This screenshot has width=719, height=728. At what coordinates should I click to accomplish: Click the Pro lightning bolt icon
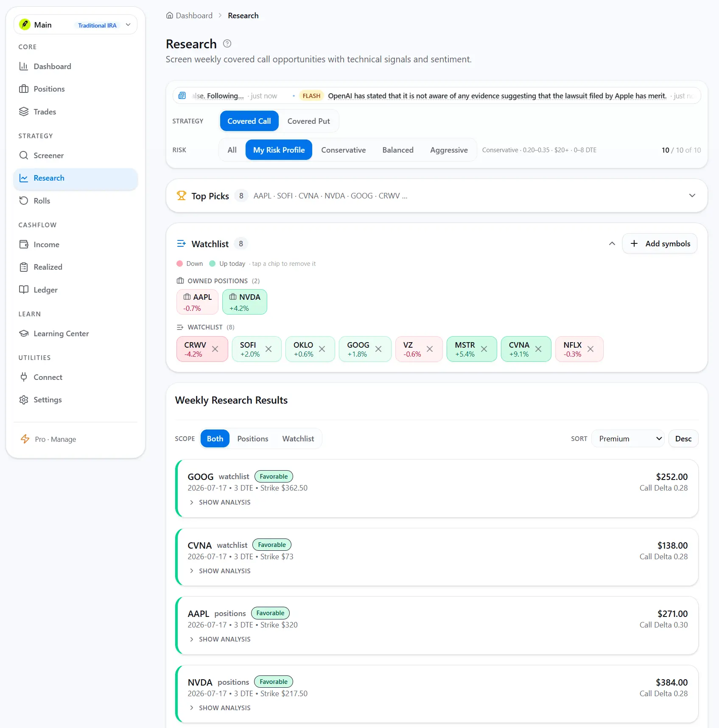(25, 439)
